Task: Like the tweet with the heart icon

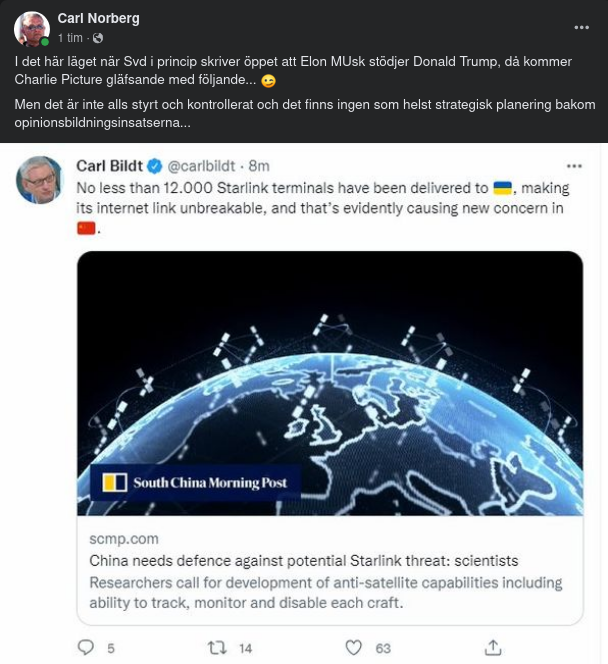Action: pos(353,648)
